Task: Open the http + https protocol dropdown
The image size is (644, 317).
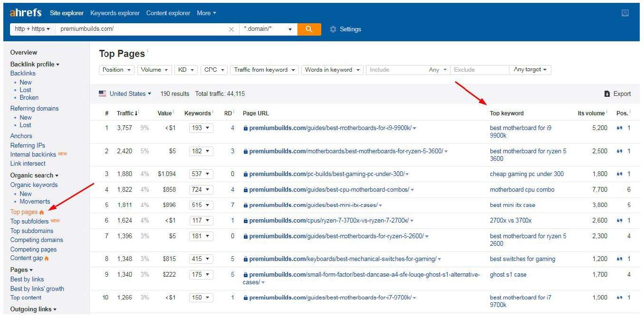Action: tap(32, 29)
